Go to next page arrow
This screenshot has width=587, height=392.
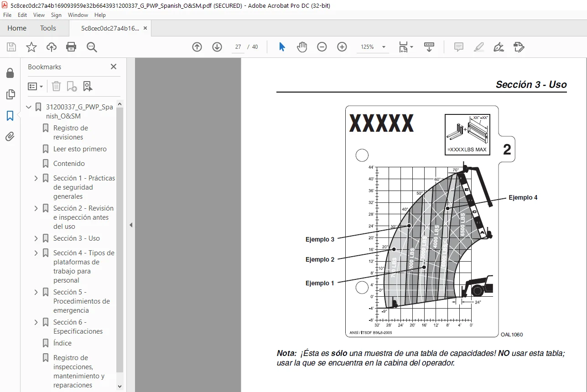tap(217, 47)
